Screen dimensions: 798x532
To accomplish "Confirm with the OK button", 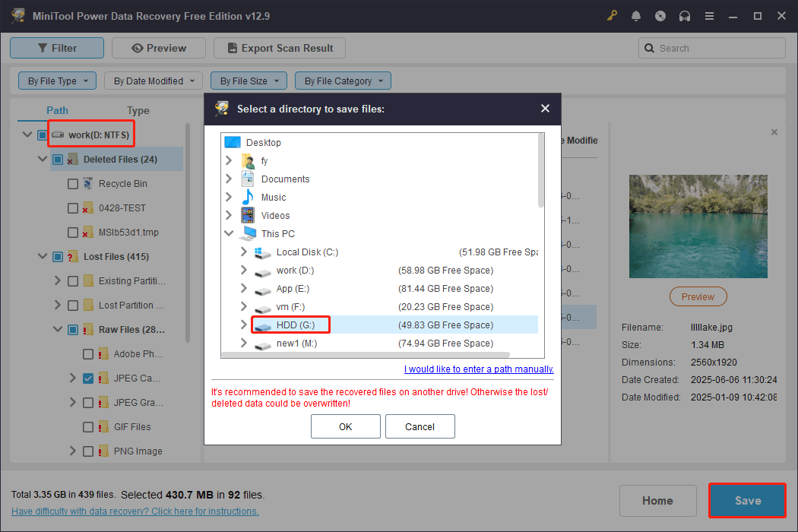I will [x=346, y=426].
